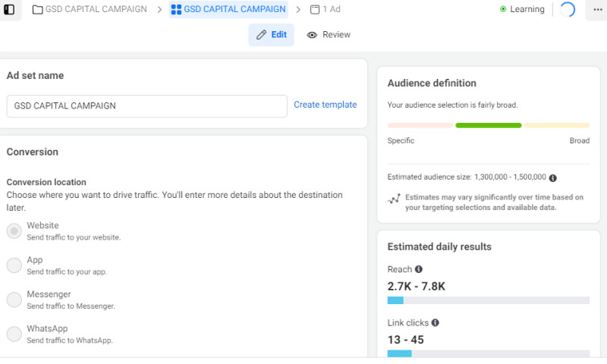Switch to the Edit tab

click(271, 35)
